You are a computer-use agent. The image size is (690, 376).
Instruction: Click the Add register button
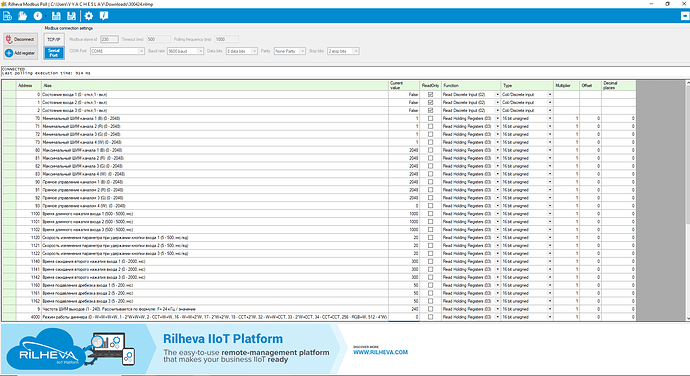coord(20,53)
